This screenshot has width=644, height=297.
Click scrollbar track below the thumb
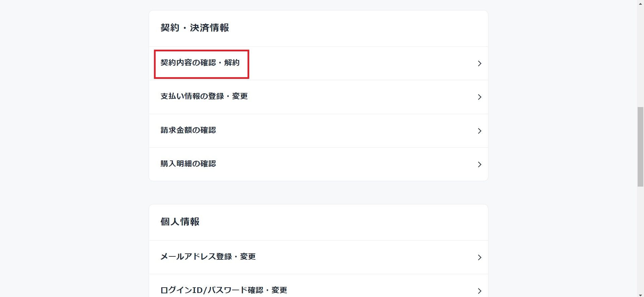pyautogui.click(x=640, y=239)
